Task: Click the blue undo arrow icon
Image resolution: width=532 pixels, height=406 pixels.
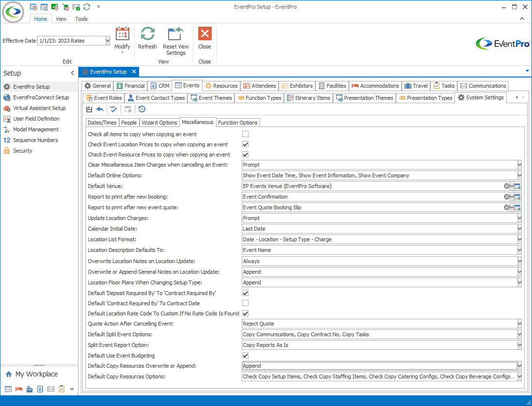Action: [100, 109]
